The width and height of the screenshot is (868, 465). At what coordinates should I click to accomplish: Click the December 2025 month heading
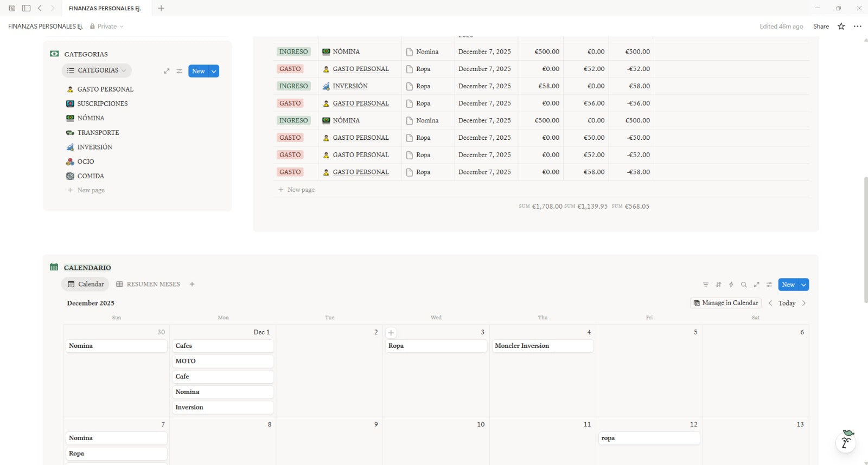pos(91,303)
